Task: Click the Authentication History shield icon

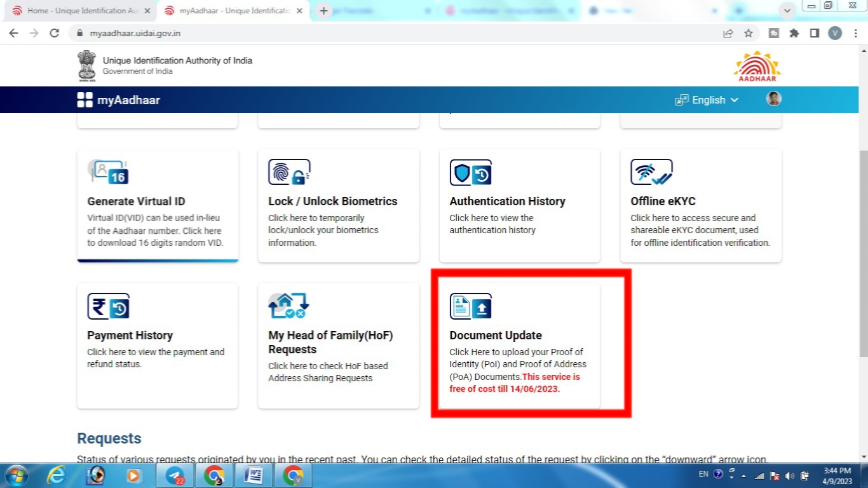Action: coord(471,172)
